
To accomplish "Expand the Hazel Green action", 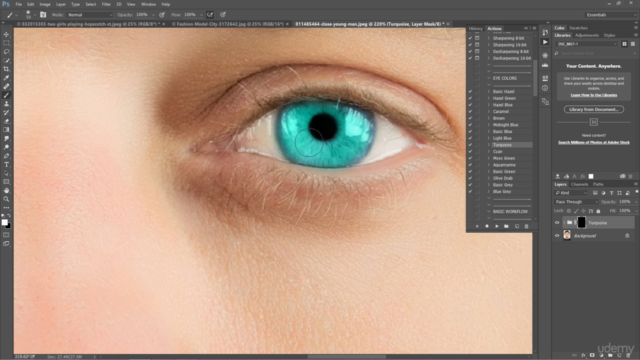I will click(x=489, y=98).
